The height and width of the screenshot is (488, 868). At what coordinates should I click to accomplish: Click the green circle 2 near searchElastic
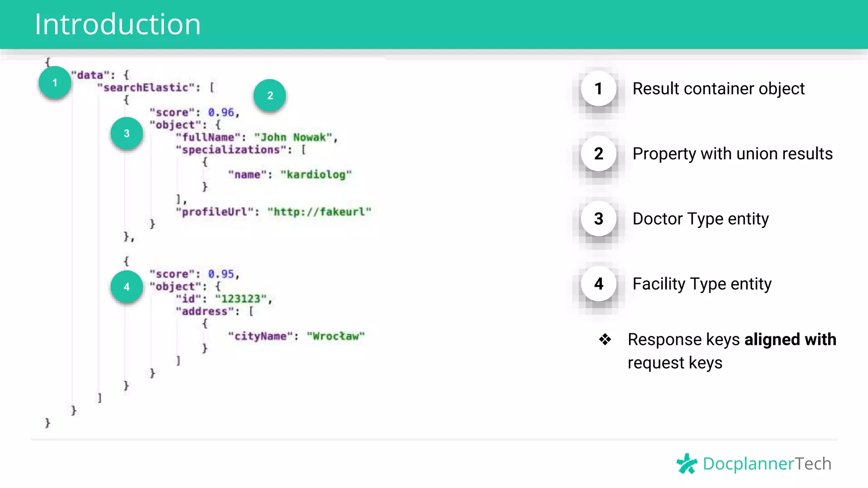coord(270,95)
